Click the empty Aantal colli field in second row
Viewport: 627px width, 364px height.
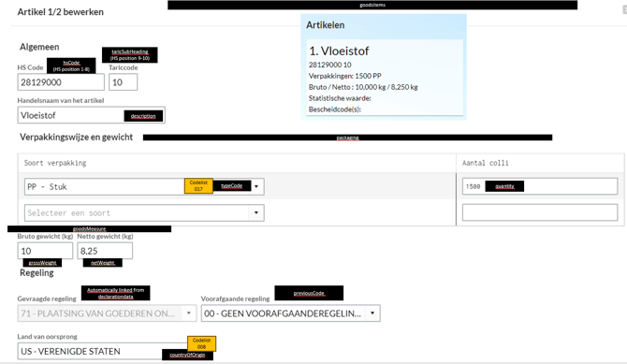[540, 212]
